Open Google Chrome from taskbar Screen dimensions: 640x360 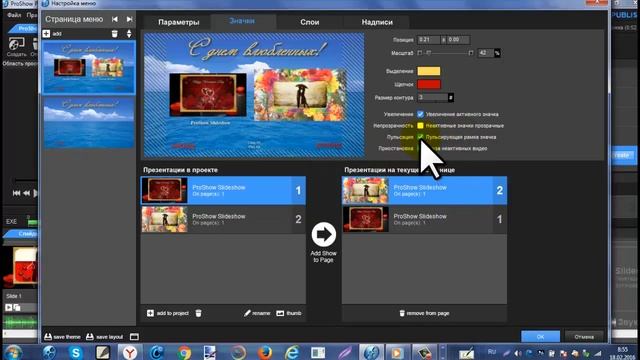tap(184, 352)
